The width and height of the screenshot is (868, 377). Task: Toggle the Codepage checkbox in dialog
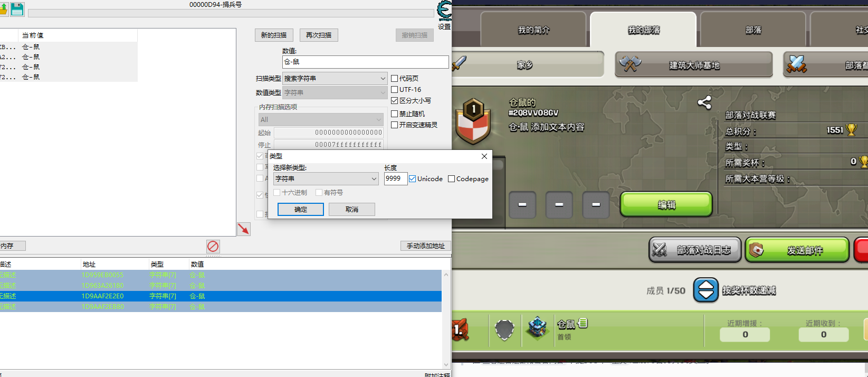[x=451, y=179]
